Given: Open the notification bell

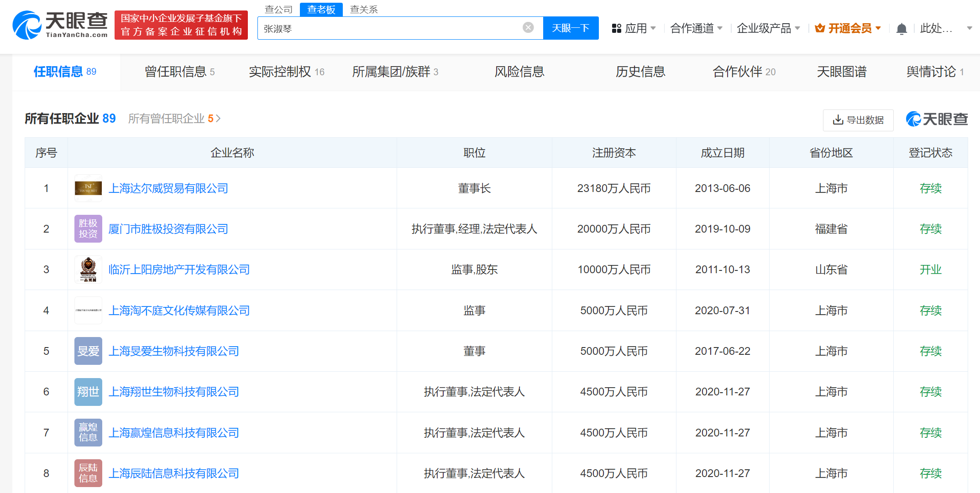Looking at the screenshot, I should click(x=901, y=29).
